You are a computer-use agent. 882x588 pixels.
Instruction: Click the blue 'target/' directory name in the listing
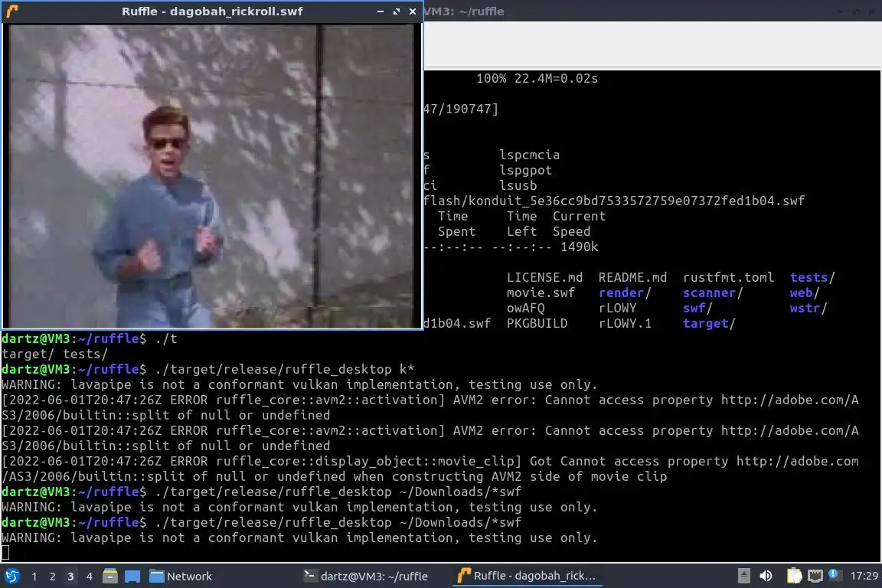[x=709, y=324]
